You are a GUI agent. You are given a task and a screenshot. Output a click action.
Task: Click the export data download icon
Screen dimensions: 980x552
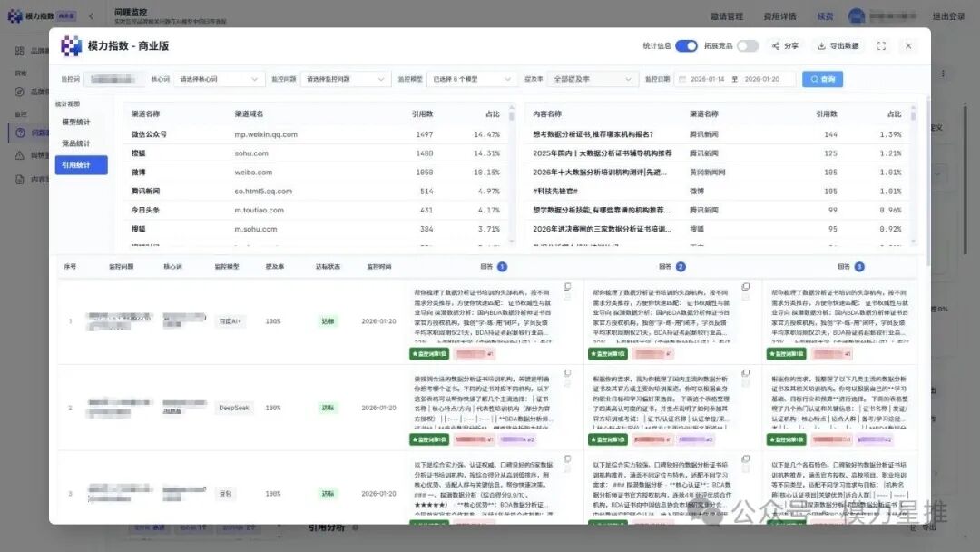pyautogui.click(x=821, y=46)
